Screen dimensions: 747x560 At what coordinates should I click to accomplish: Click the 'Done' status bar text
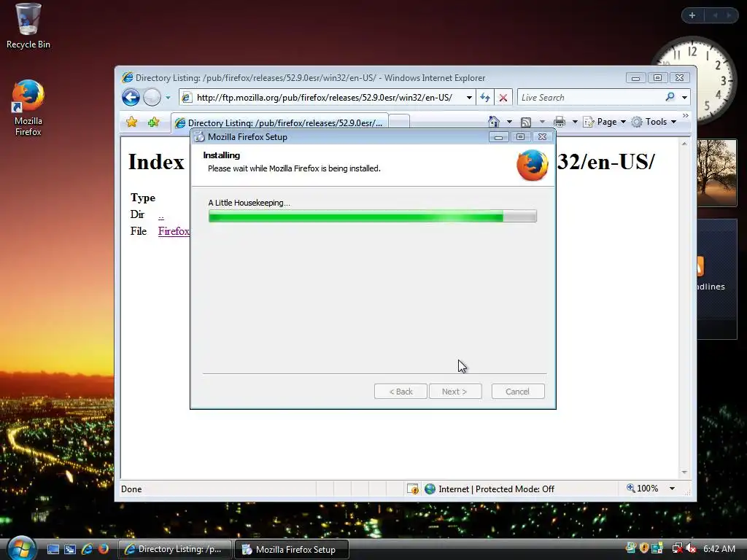tap(131, 489)
